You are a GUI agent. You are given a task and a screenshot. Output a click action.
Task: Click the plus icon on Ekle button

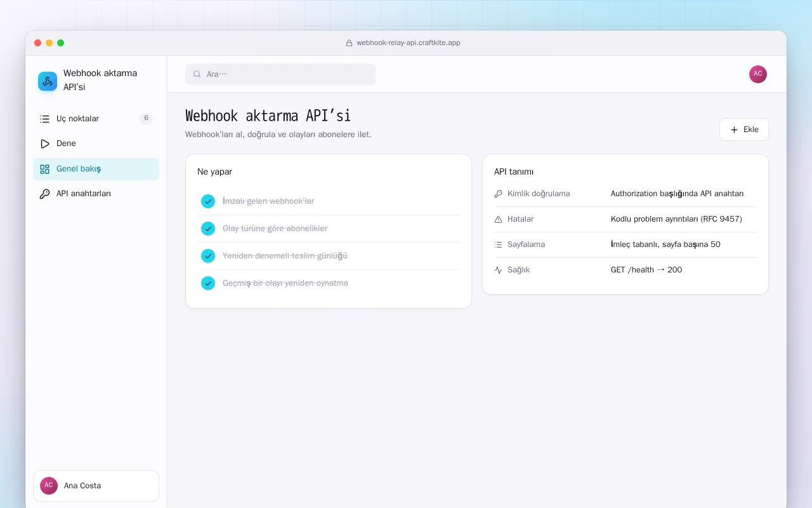(734, 130)
